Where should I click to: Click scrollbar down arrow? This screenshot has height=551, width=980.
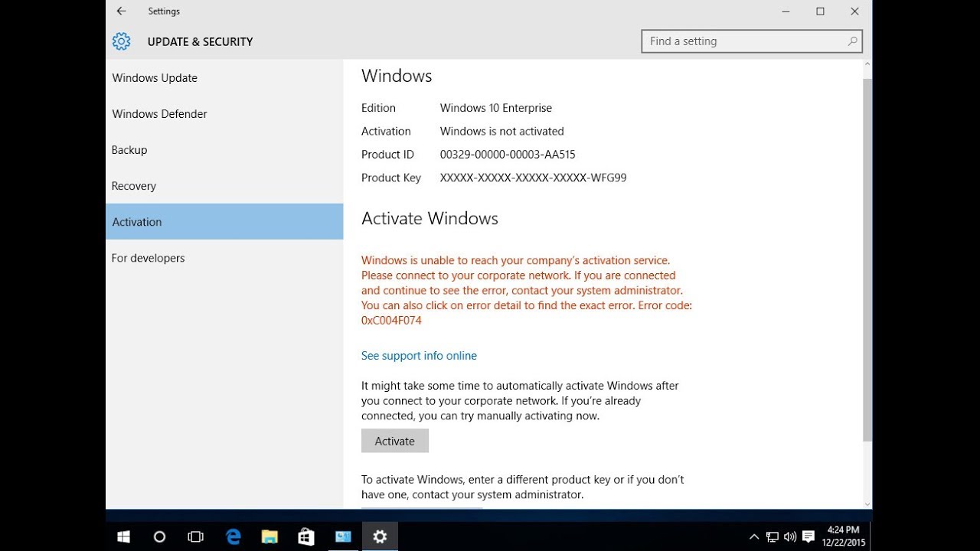click(867, 503)
